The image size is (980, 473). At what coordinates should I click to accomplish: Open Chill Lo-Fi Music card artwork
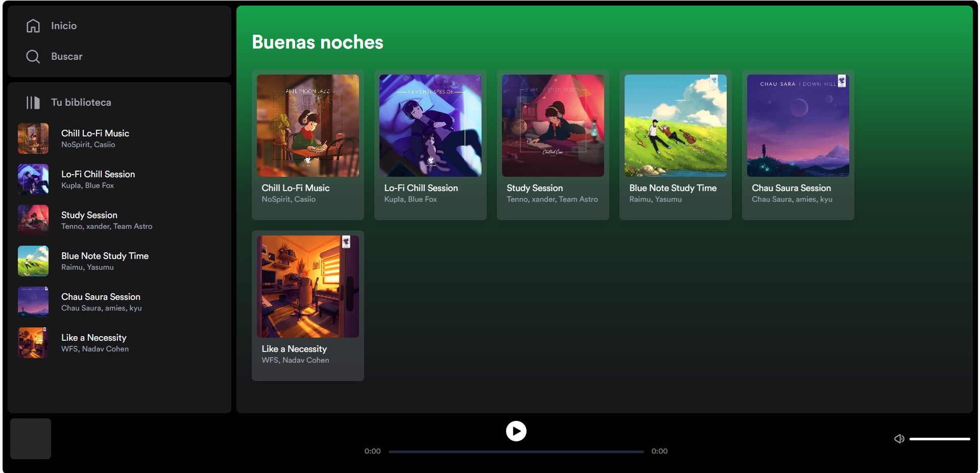308,126
